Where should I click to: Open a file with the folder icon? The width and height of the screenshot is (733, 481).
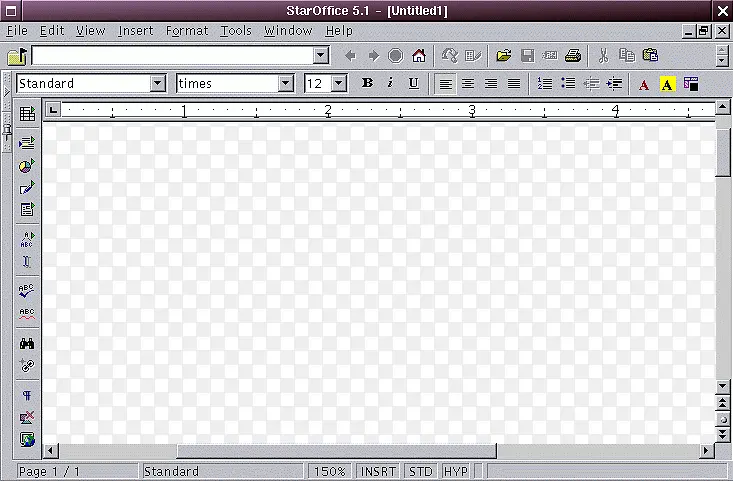tap(504, 56)
